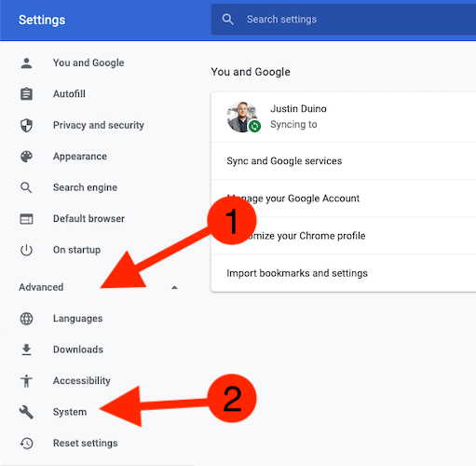Click the palette icon beside Appearance

click(26, 157)
